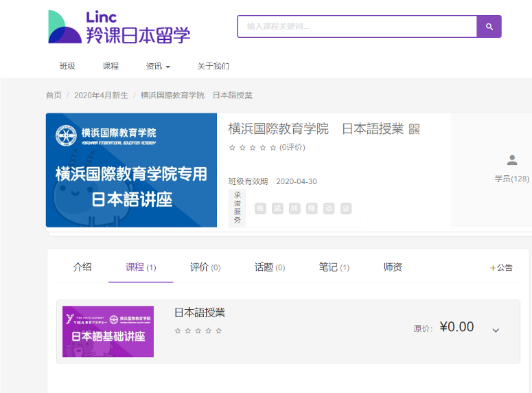Open the 关于我们 navigation item
Screen dimensions: 532x393
pos(213,66)
